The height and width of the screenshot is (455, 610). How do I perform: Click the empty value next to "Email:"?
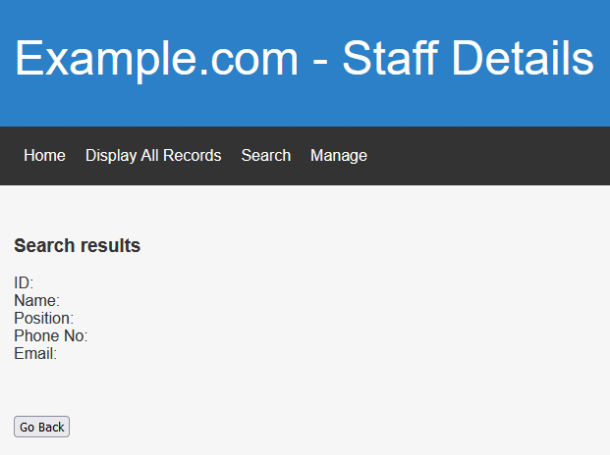[90, 353]
